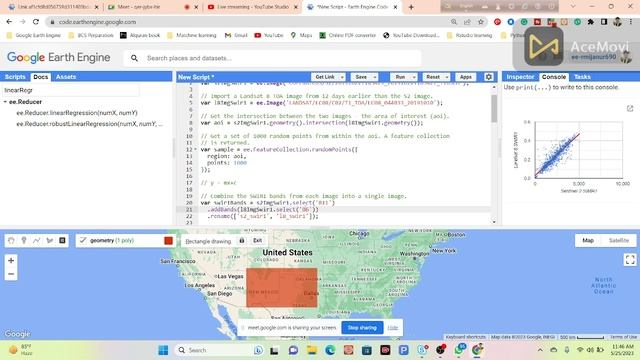Click the Reset button

pos(433,77)
